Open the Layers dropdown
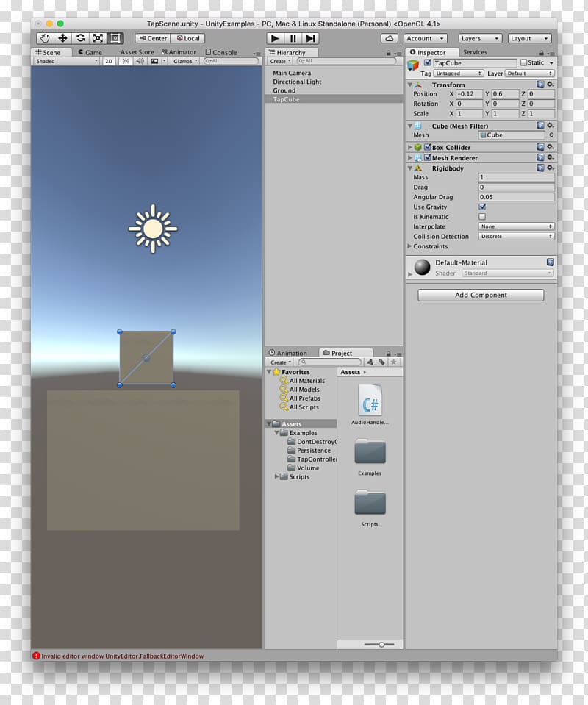The height and width of the screenshot is (705, 588). coord(480,39)
